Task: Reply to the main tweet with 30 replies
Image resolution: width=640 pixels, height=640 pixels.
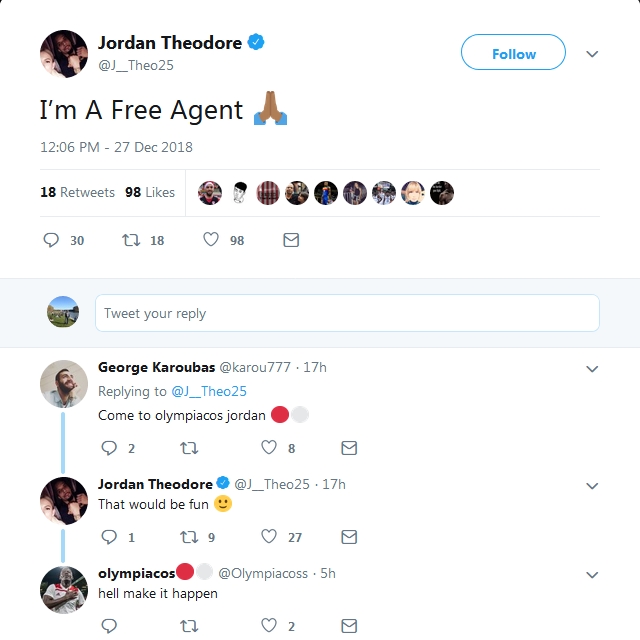Action: click(x=51, y=240)
